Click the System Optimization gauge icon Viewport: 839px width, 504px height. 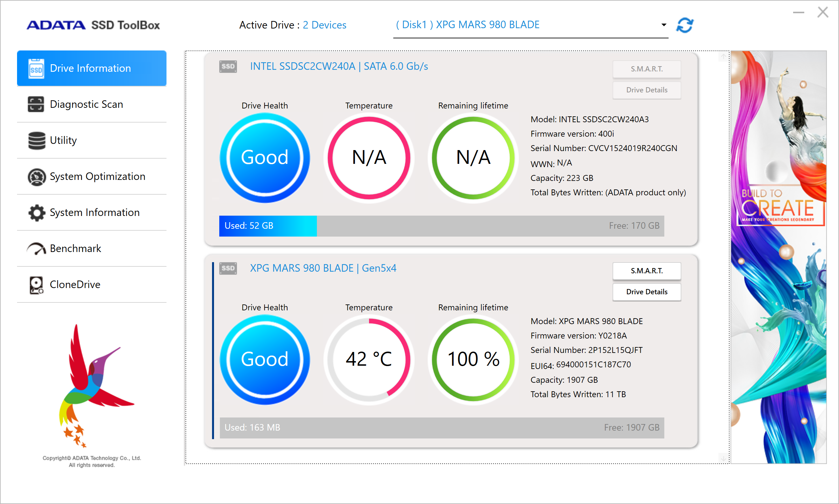click(36, 177)
